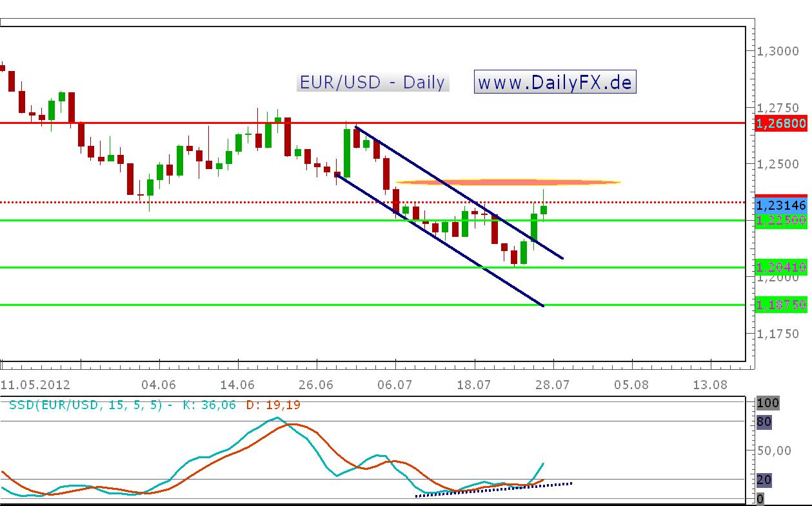Click the 26.06 date label
Screen dimensions: 812x506
[x=316, y=385]
